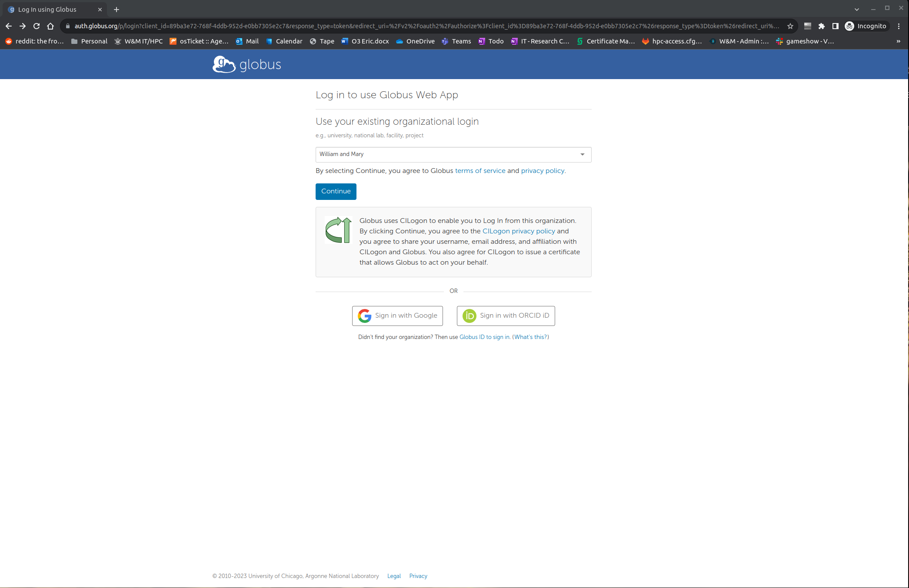Open the Legal footer link

pyautogui.click(x=394, y=576)
